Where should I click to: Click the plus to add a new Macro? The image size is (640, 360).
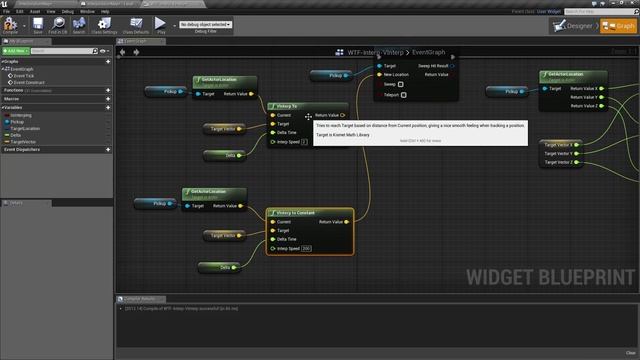108,99
